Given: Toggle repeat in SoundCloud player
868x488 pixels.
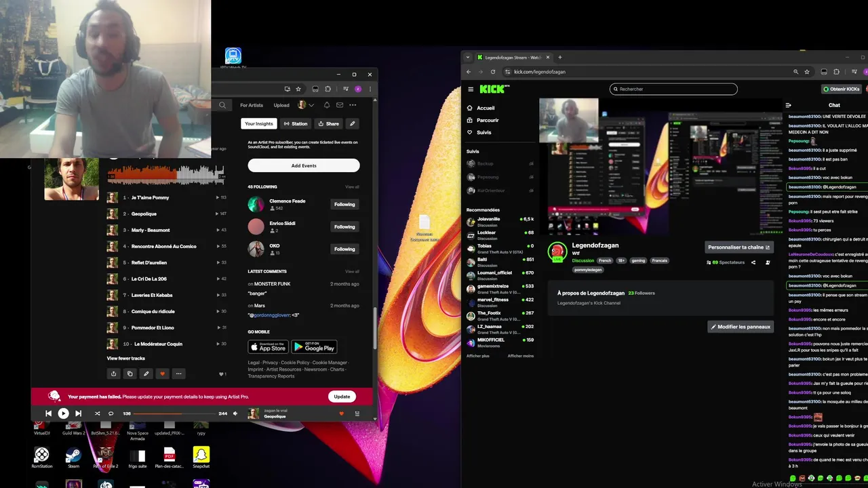Looking at the screenshot, I should click(x=111, y=413).
